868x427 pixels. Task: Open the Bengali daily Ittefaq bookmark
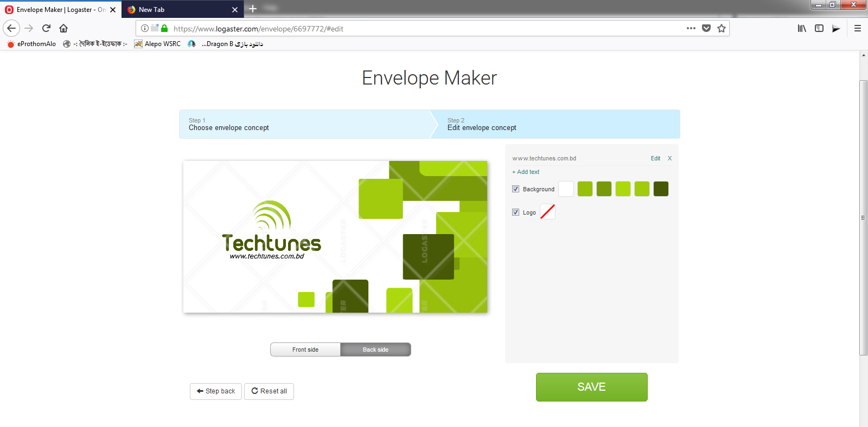point(95,44)
